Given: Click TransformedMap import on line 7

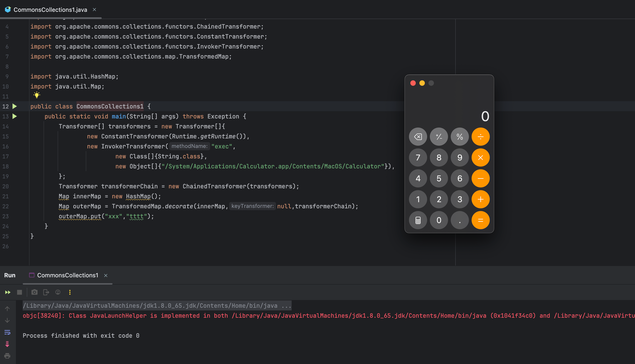Looking at the screenshot, I should pyautogui.click(x=131, y=57).
